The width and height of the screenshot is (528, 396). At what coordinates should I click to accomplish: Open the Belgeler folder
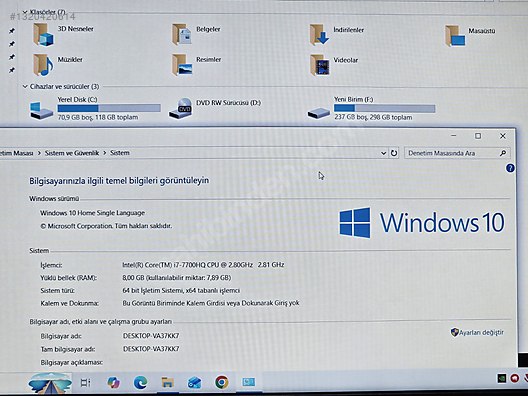tap(196, 34)
